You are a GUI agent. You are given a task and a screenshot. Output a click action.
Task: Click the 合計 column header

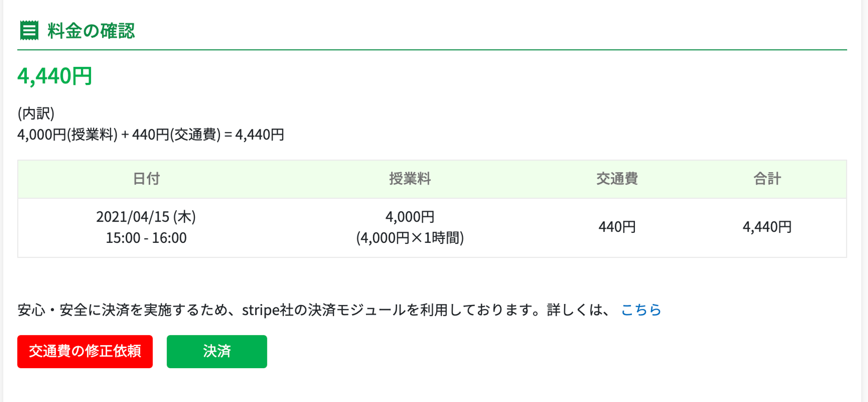(767, 179)
